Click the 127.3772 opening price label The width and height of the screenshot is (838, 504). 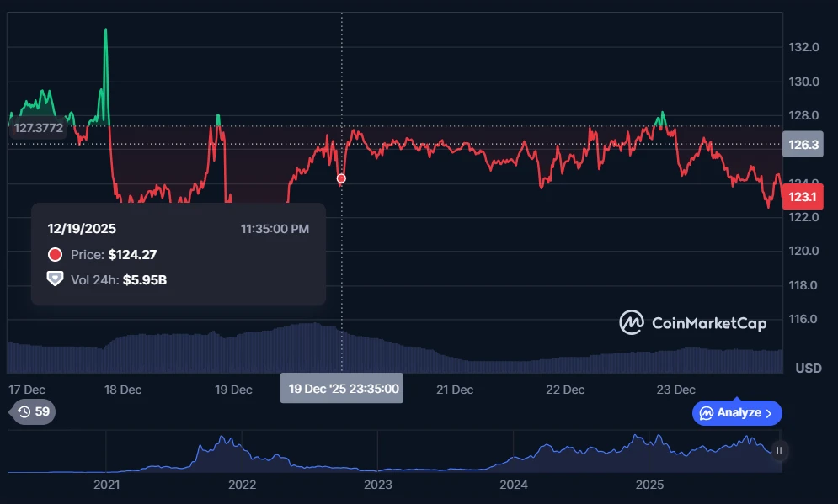tap(39, 129)
